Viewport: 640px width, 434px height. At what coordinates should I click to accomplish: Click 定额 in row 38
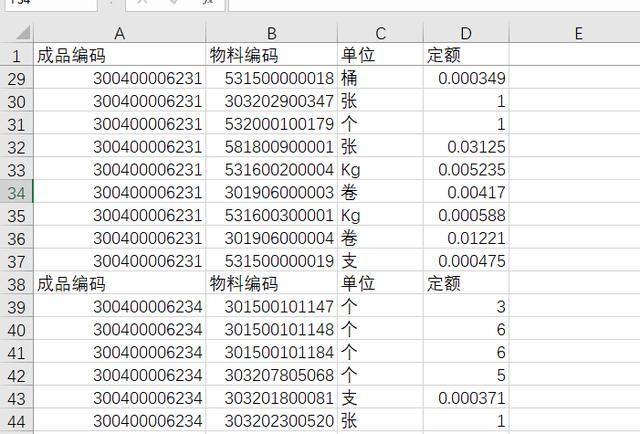(x=466, y=284)
